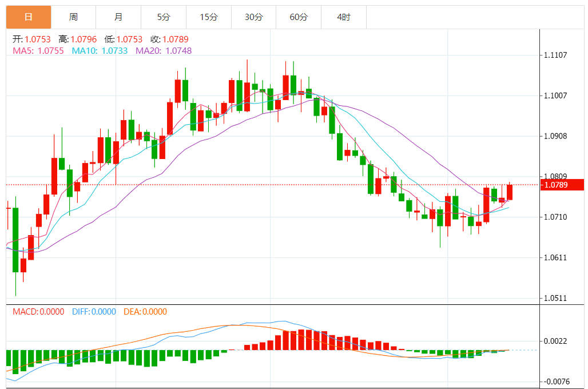Open the 15分 timeframe tab
The height and width of the screenshot is (389, 588).
click(209, 17)
